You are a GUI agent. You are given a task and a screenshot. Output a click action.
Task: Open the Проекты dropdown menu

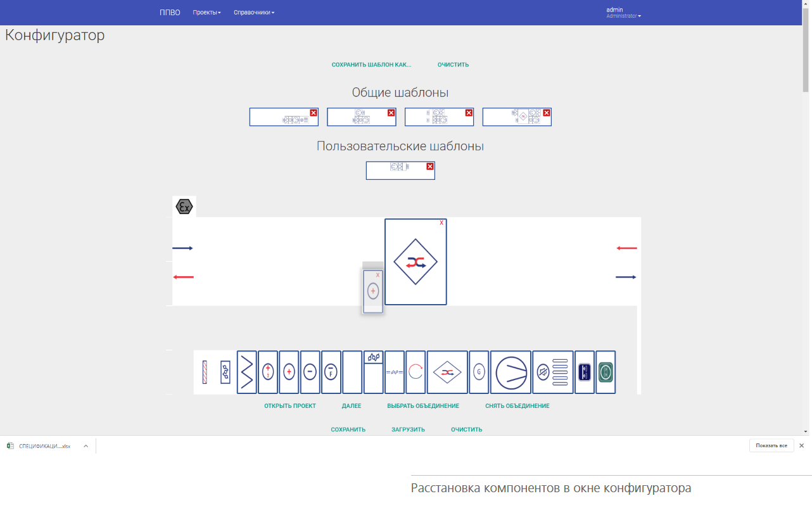point(207,13)
